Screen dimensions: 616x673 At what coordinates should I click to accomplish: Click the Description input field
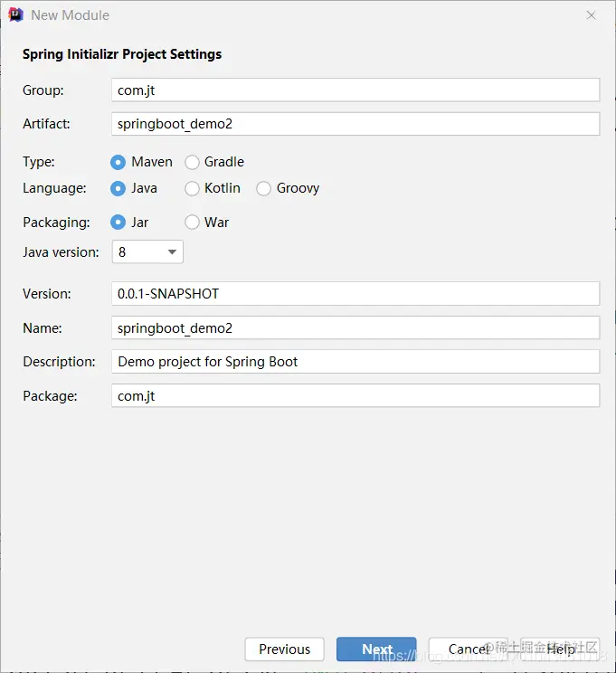pyautogui.click(x=355, y=362)
